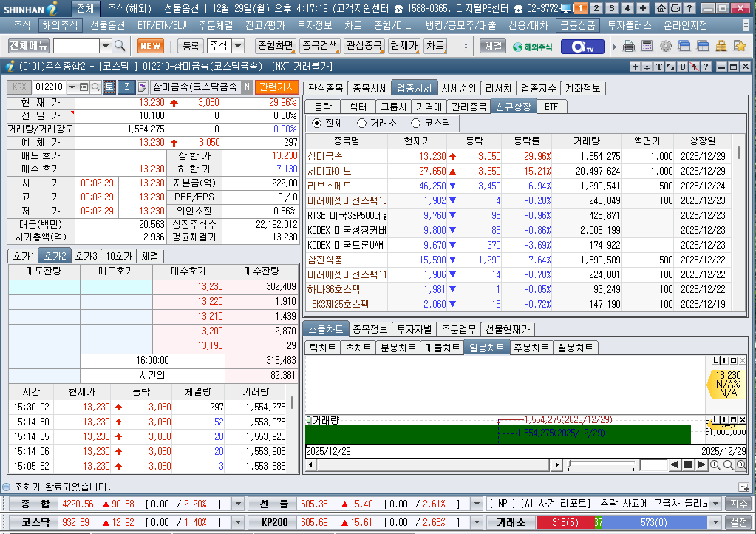Click the 설정 button at bottom right

point(738,522)
